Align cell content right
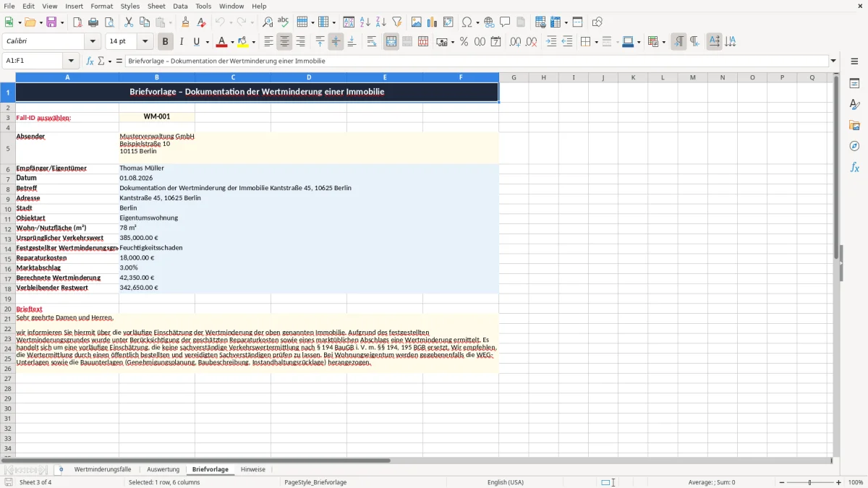This screenshot has width=868, height=488. click(x=300, y=42)
